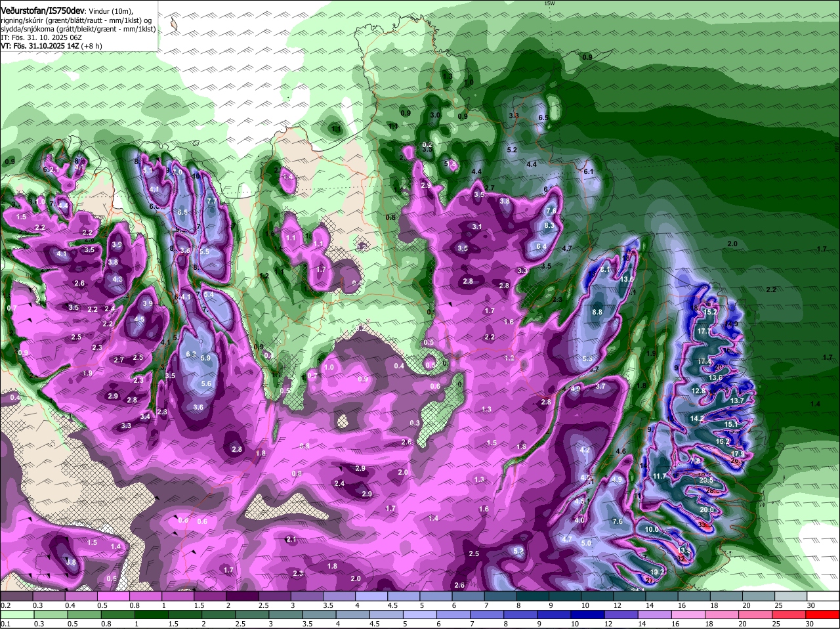Click the 15.1 precipitation value
Screen dimensions: 840x629
pos(731,425)
